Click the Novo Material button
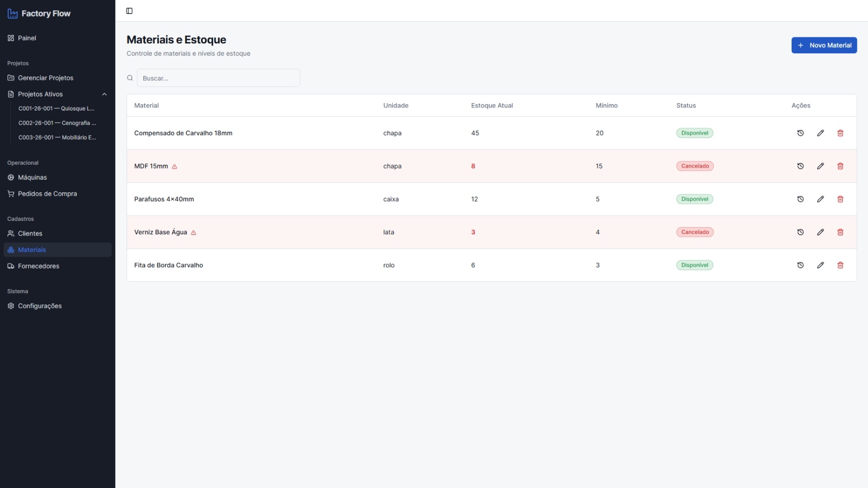 tap(824, 45)
